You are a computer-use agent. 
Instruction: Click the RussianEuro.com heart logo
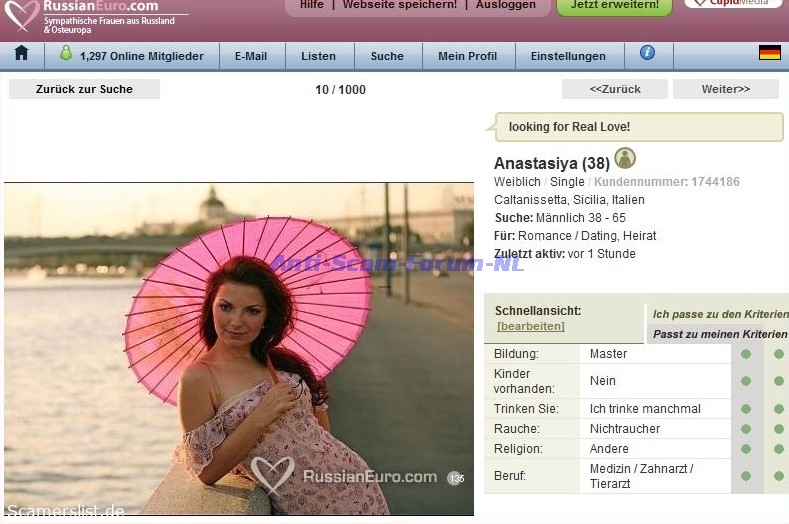point(20,14)
